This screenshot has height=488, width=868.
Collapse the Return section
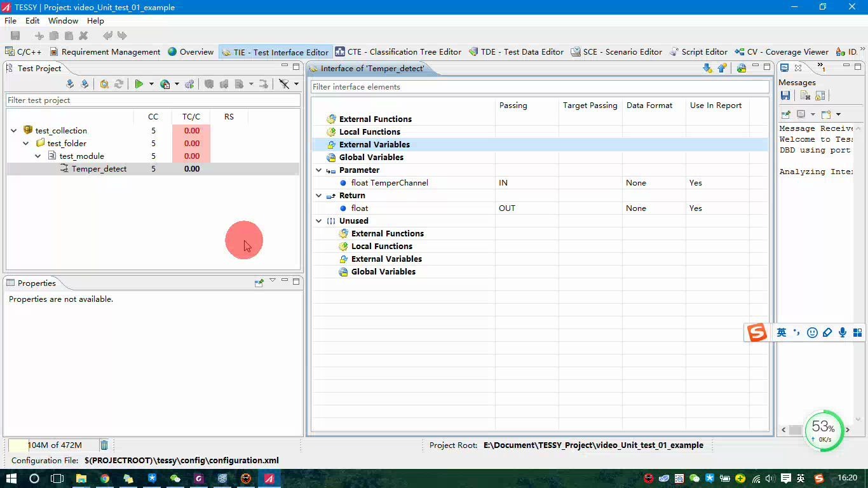(319, 196)
